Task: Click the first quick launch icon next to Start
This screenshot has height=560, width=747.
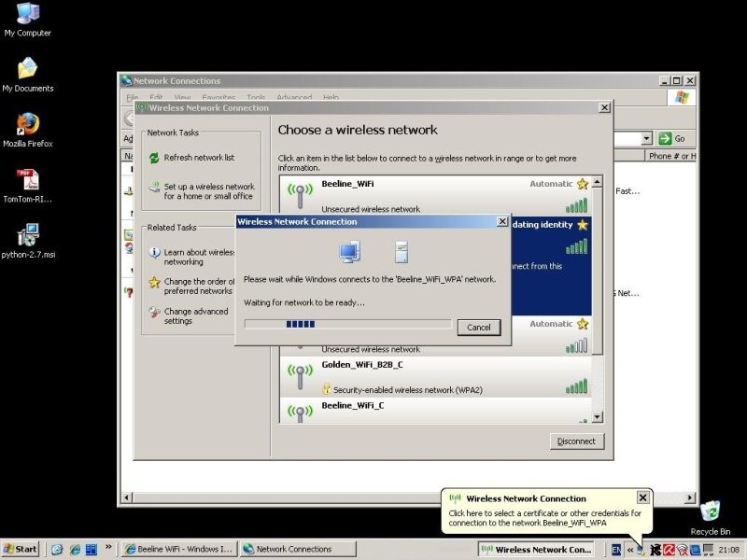Action: (57, 550)
